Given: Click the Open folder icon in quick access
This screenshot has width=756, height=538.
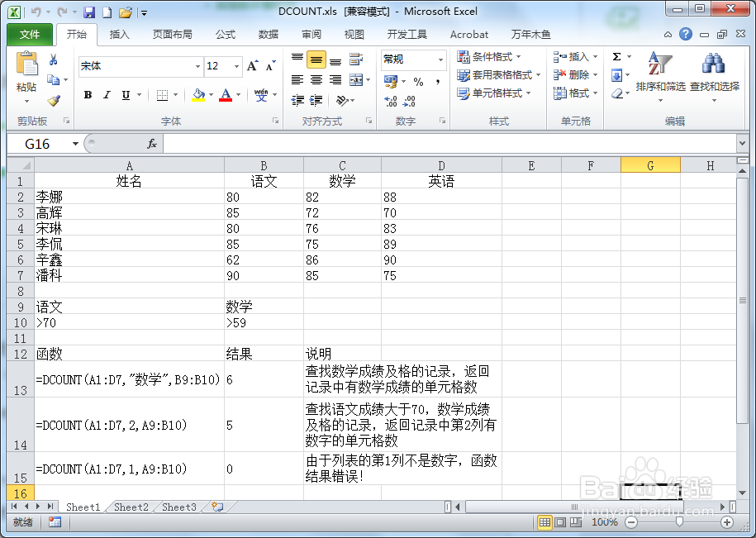Looking at the screenshot, I should 126,12.
